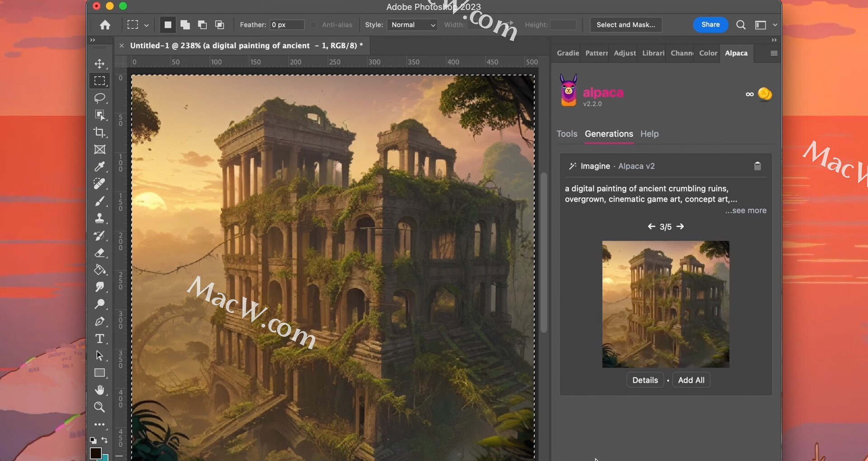Swap foreground and background colors
The height and width of the screenshot is (461, 868).
coord(105,440)
